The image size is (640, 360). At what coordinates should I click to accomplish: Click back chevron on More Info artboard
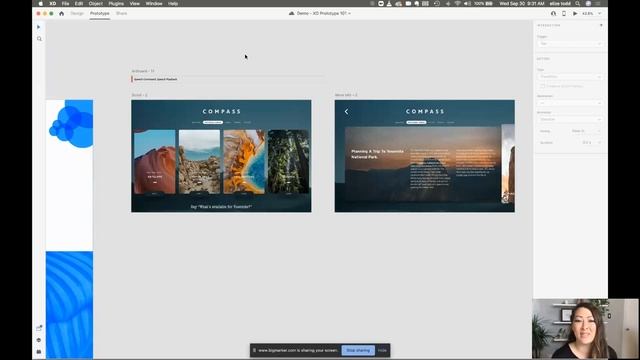(347, 111)
